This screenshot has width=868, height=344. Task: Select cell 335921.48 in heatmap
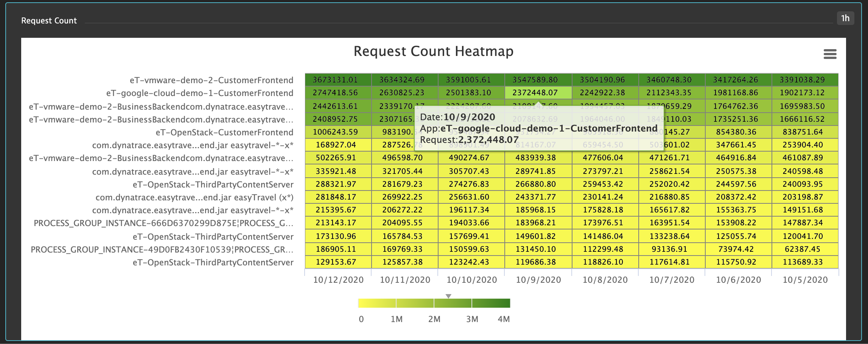[338, 171]
